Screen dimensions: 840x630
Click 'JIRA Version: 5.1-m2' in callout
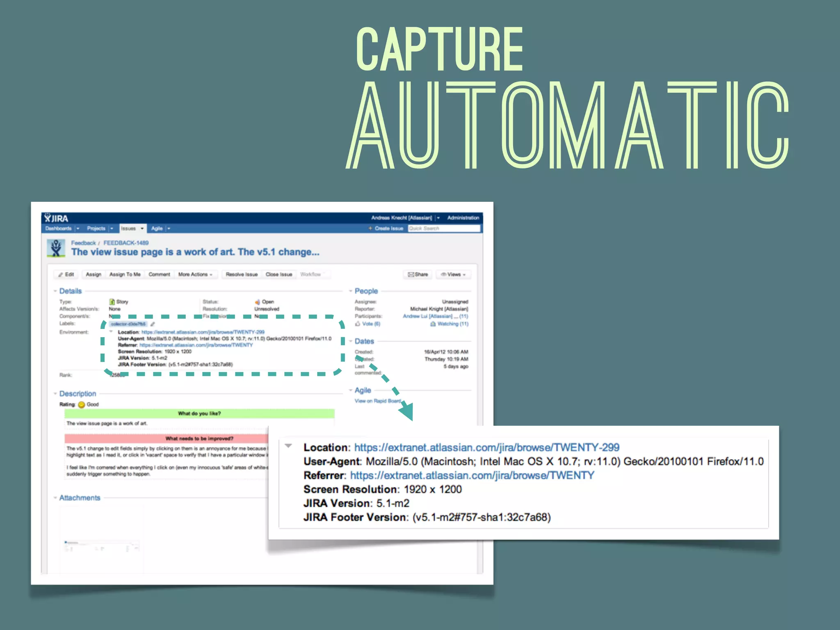tap(356, 503)
